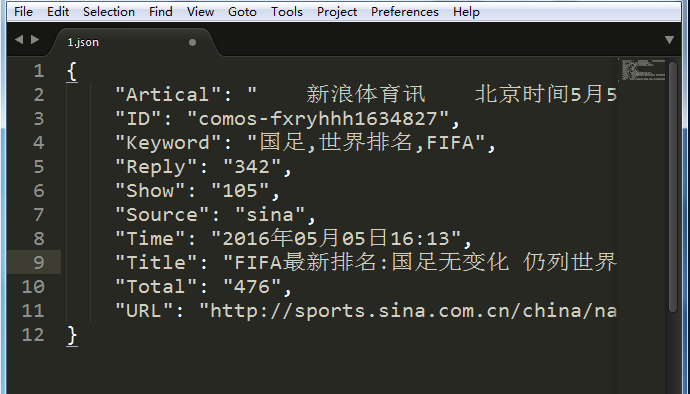Screen dimensions: 690x394
Task: Click the 新浪体育讯 text in Artical value
Action: [x=366, y=94]
